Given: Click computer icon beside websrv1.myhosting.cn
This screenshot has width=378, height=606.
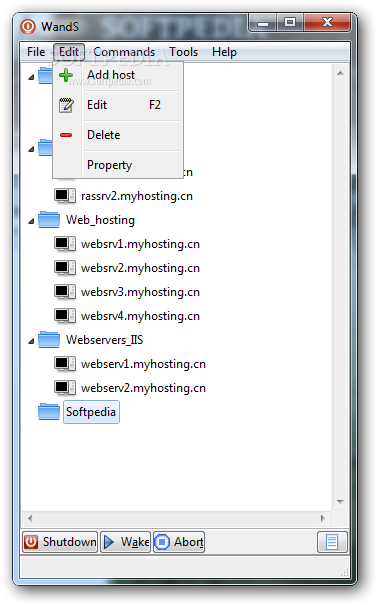Looking at the screenshot, I should (x=65, y=243).
